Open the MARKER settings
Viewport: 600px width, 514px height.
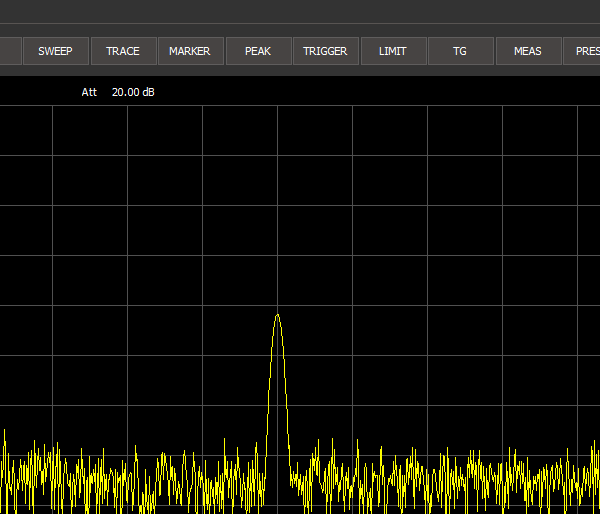point(190,51)
